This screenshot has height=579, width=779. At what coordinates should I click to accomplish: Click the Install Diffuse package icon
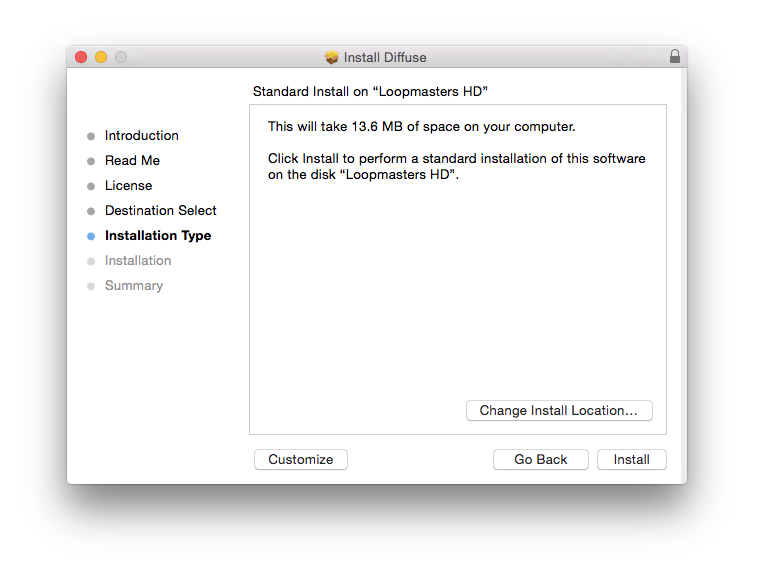pyautogui.click(x=331, y=57)
